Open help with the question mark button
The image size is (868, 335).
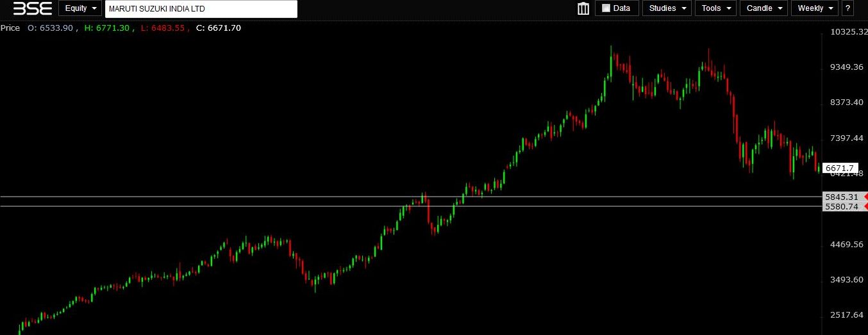[x=848, y=8]
